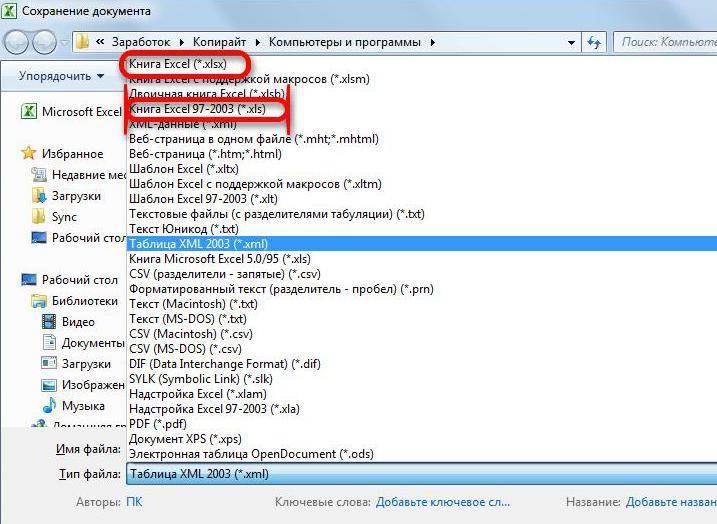Click the double chevron in address bar
This screenshot has height=524, width=717.
[x=100, y=42]
